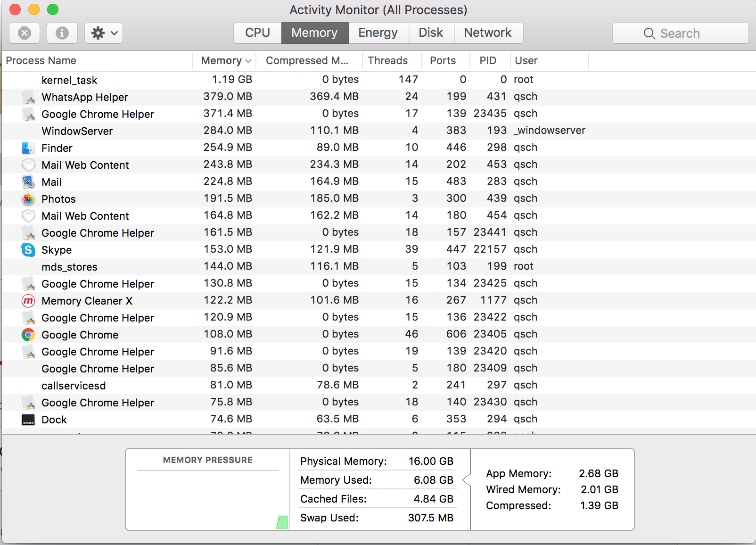Select the WhatsApp Helper app icon
Screen dimensions: 756x545
(29, 97)
